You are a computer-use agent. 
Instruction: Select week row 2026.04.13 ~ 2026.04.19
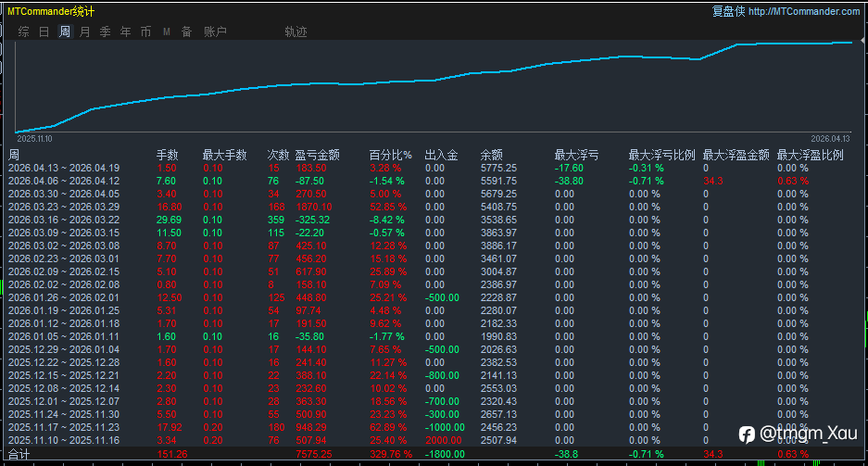pos(434,168)
